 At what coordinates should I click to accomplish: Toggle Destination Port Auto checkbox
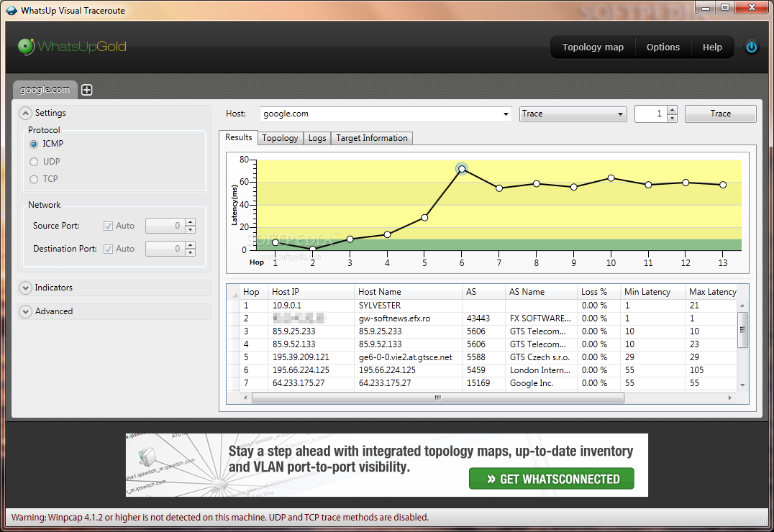click(108, 249)
